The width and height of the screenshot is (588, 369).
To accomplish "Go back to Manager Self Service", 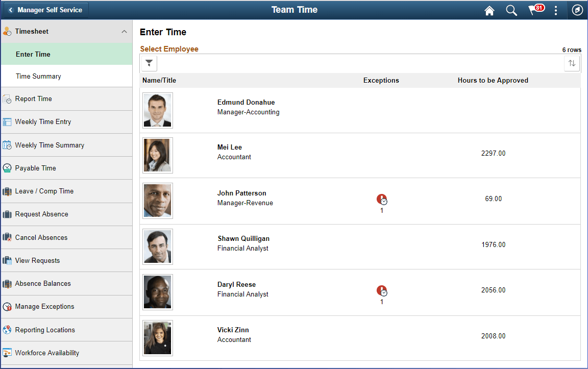I will [x=45, y=9].
